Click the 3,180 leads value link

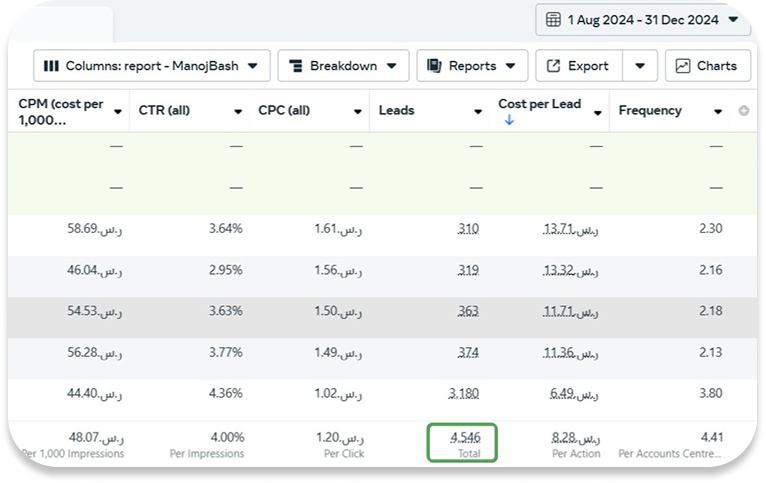(464, 391)
